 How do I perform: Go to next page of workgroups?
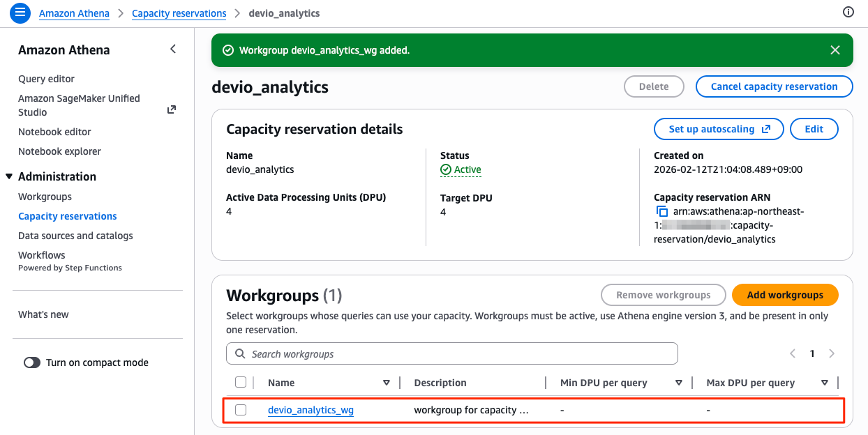pos(832,353)
